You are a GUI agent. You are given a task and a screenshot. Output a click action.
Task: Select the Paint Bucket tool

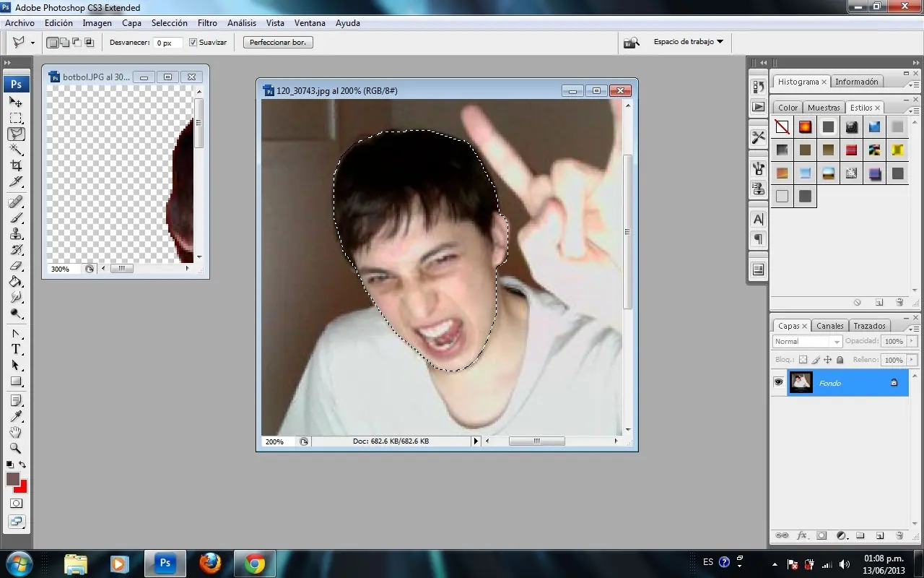(16, 282)
